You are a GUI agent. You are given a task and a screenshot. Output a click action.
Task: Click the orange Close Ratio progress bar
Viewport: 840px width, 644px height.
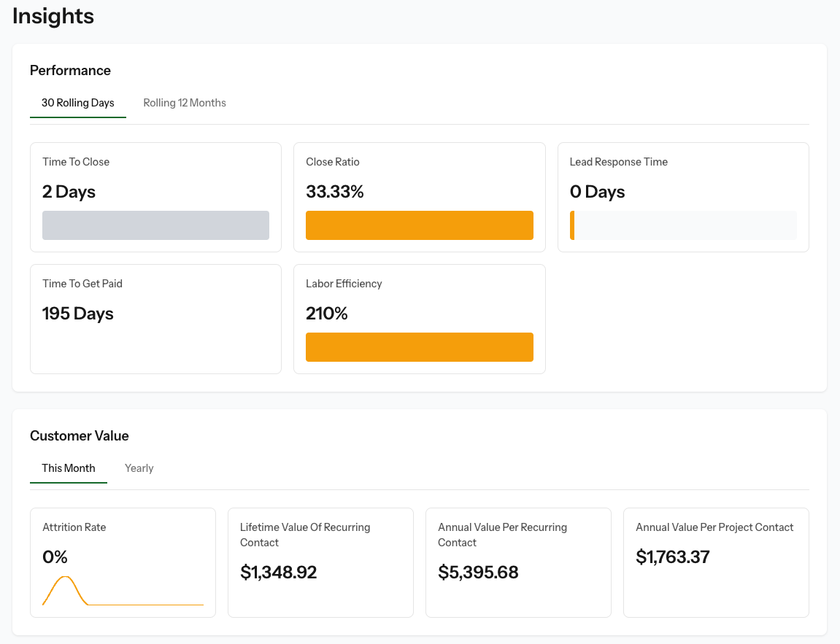[x=420, y=225]
